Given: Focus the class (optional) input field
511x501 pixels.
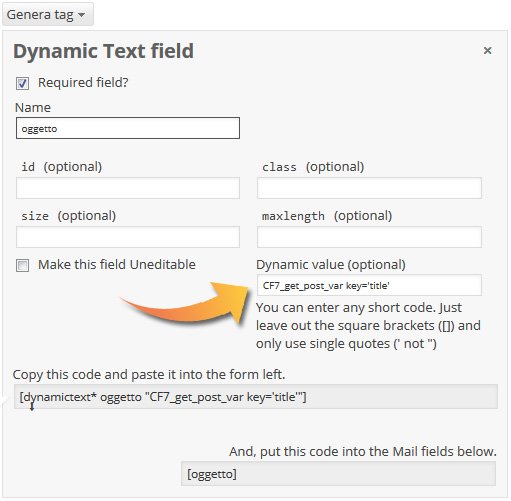Looking at the screenshot, I should pos(369,188).
